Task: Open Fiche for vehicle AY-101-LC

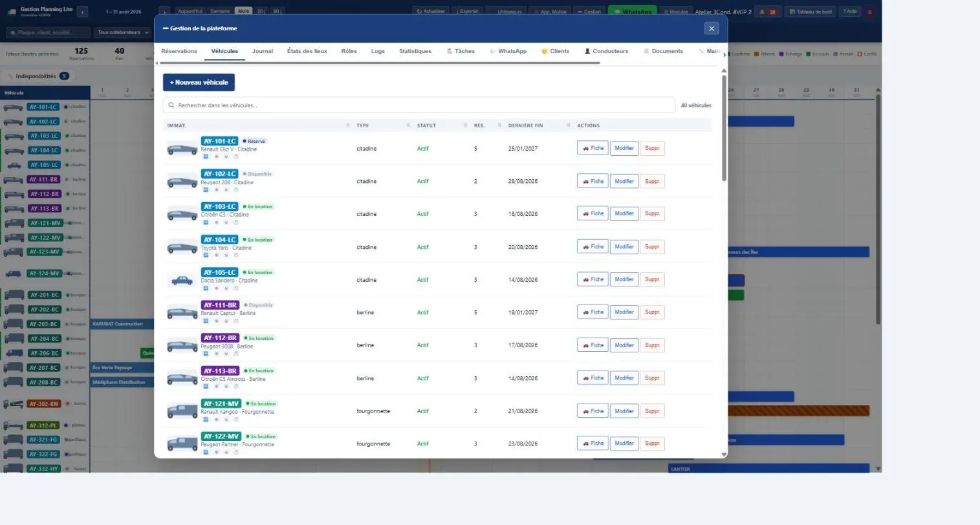Action: pos(593,148)
